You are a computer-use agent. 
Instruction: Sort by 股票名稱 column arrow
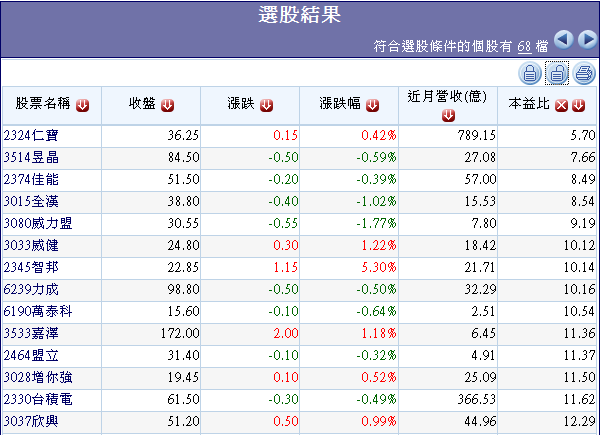coord(82,105)
